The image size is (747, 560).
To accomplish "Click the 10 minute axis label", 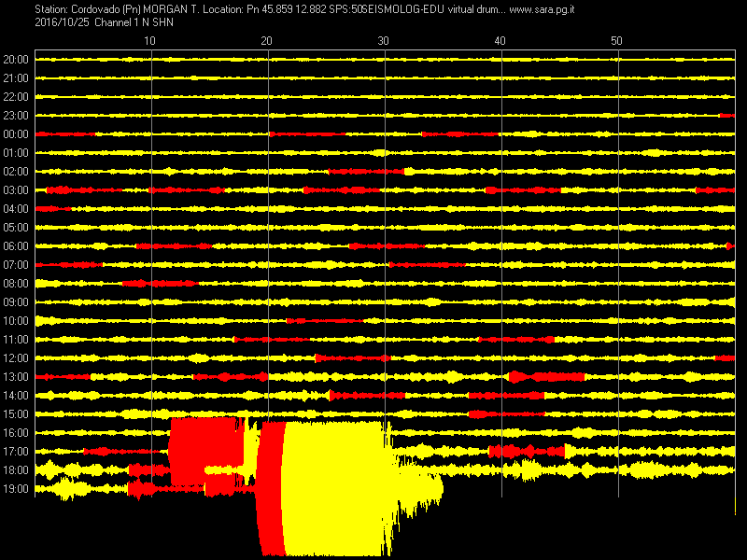I will [x=149, y=41].
